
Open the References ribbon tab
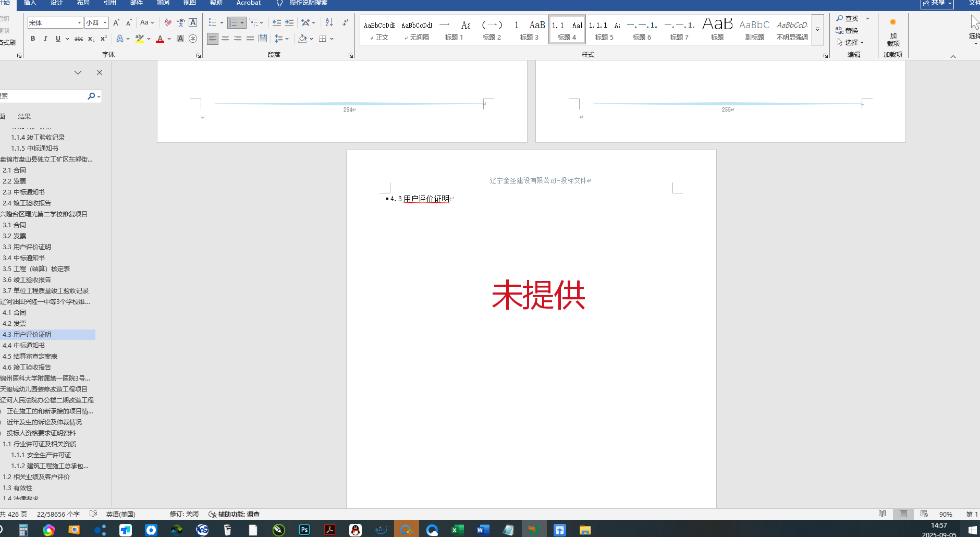click(x=110, y=3)
